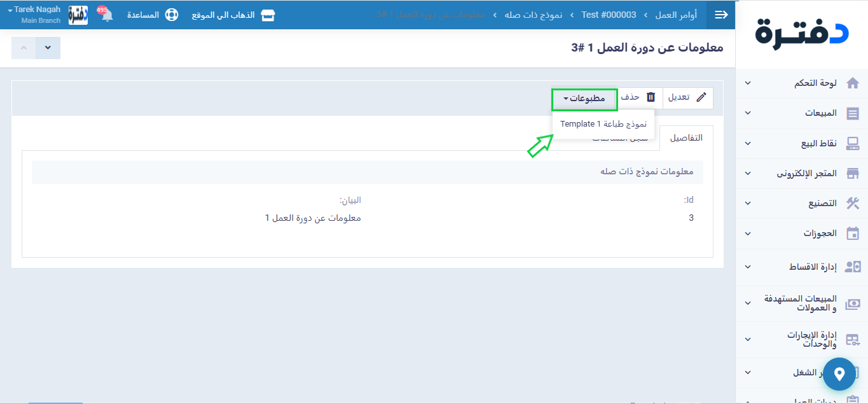Viewport: 868px width, 404px height.
Task: Click the تعديل edit button
Action: (687, 98)
